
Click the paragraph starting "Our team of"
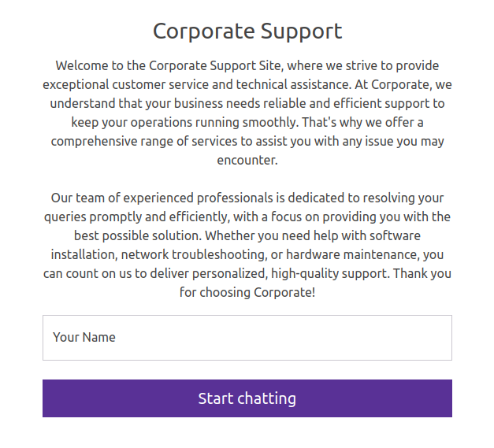click(x=247, y=245)
